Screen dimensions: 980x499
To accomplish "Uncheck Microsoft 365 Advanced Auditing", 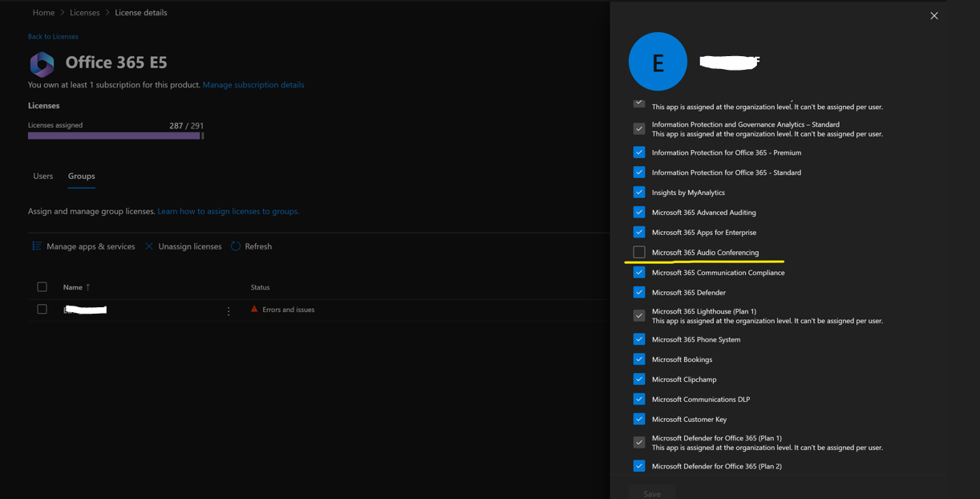I will (x=639, y=212).
